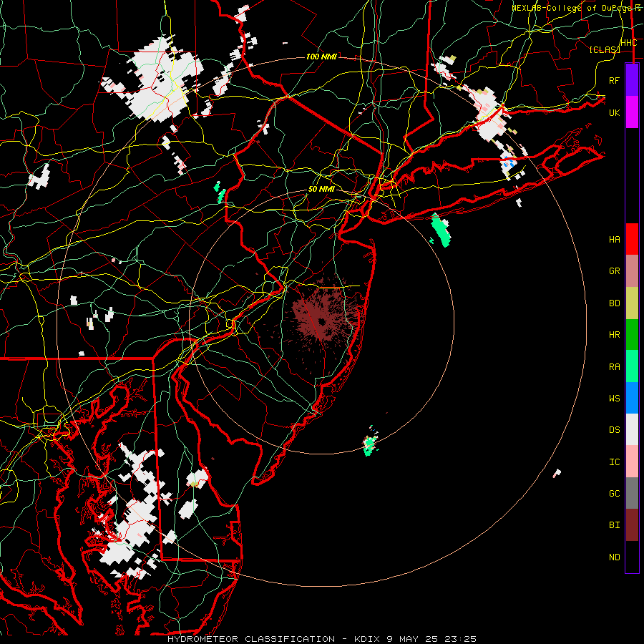Click the BI legend label
Screen dimensions: 644x644
coord(615,525)
